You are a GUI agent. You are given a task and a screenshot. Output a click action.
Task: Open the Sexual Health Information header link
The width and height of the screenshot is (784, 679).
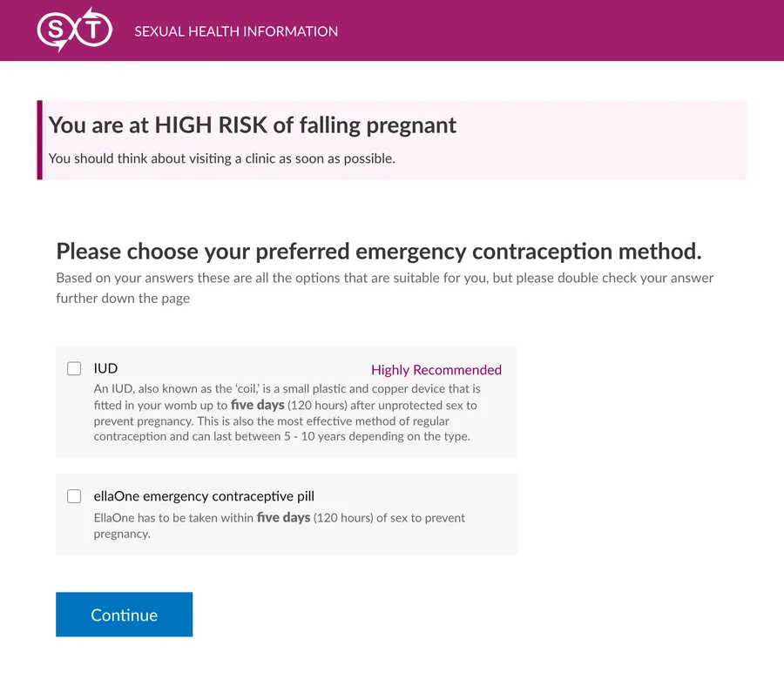pos(236,31)
